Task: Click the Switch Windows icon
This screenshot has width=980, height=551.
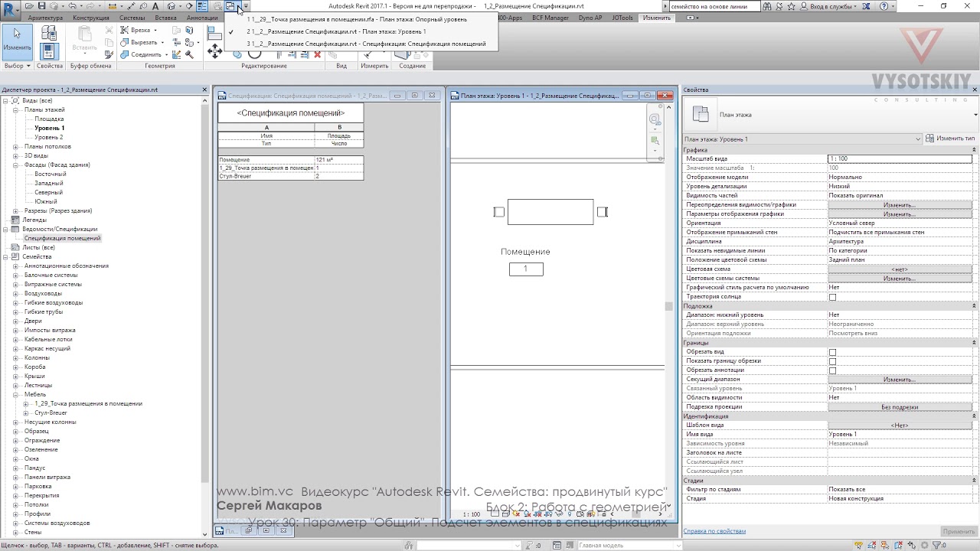Action: (230, 6)
